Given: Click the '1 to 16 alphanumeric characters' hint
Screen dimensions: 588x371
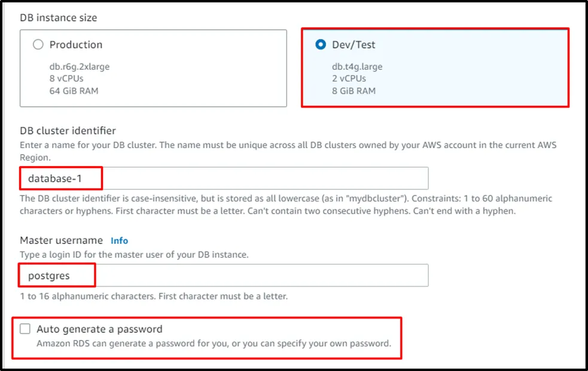Looking at the screenshot, I should [154, 296].
